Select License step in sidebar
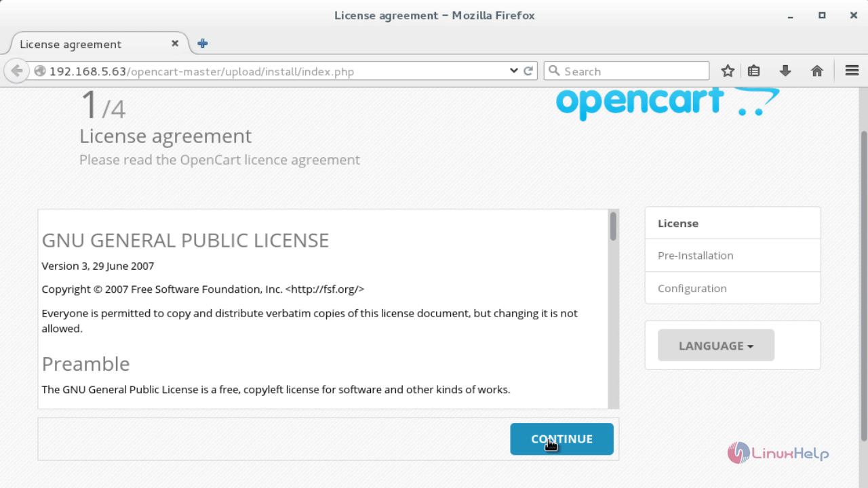Image resolution: width=868 pixels, height=488 pixels. 732,223
